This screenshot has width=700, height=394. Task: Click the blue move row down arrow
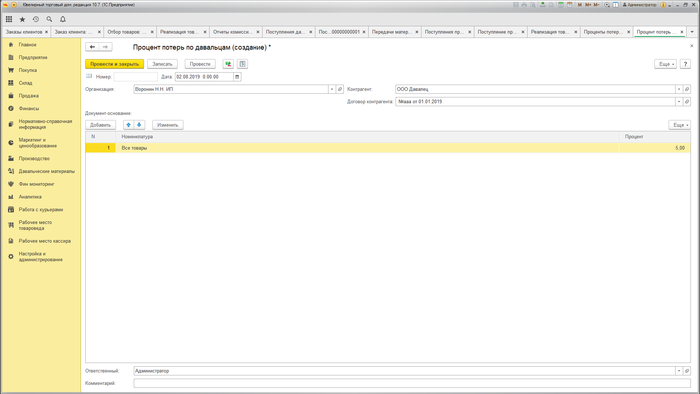click(139, 125)
